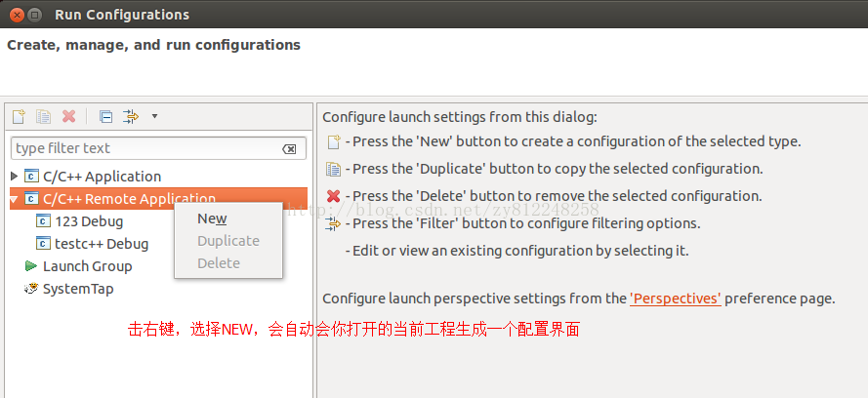Close the Run Configurations window
868x398 pixels.
17,15
